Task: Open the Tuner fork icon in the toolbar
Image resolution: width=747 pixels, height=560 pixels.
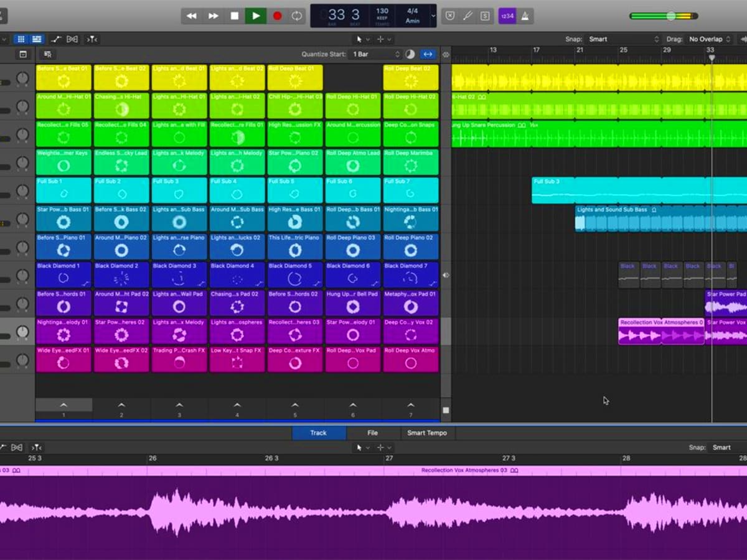Action: point(467,16)
